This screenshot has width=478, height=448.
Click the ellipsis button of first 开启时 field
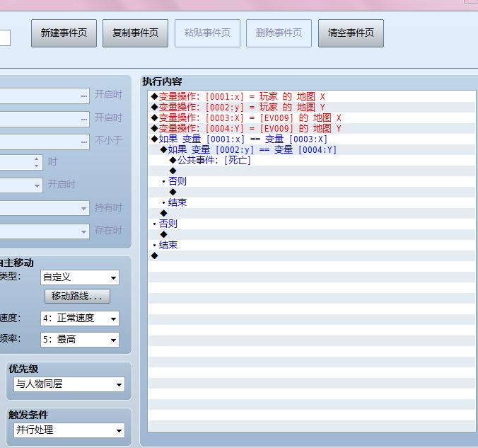coord(84,96)
